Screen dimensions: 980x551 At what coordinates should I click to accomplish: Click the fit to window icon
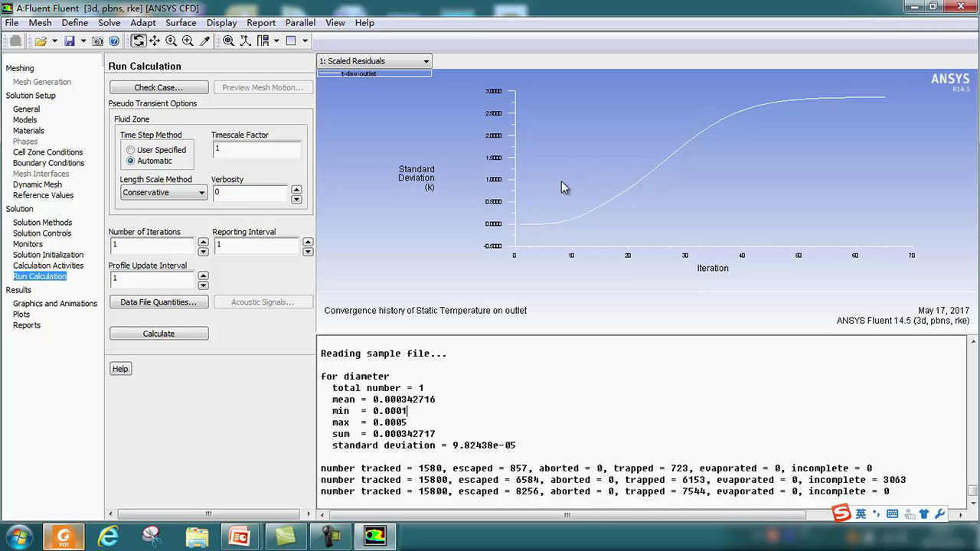pos(229,41)
